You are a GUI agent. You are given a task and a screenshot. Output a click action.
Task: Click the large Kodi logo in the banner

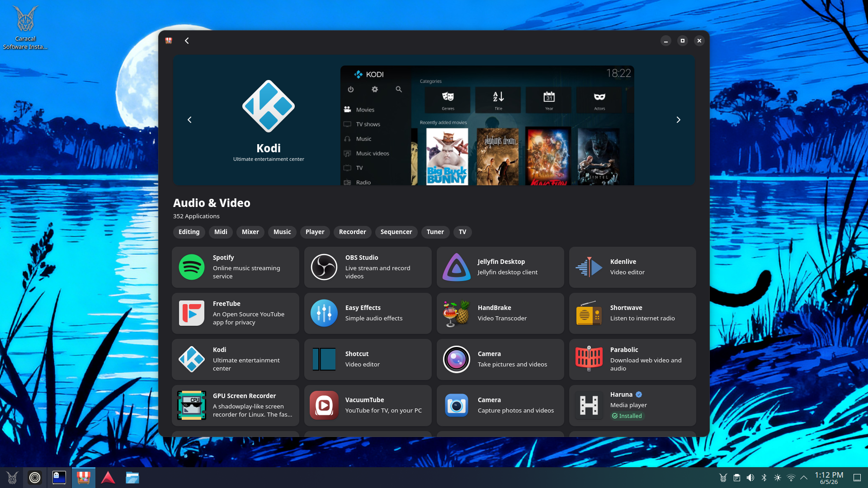click(x=269, y=106)
